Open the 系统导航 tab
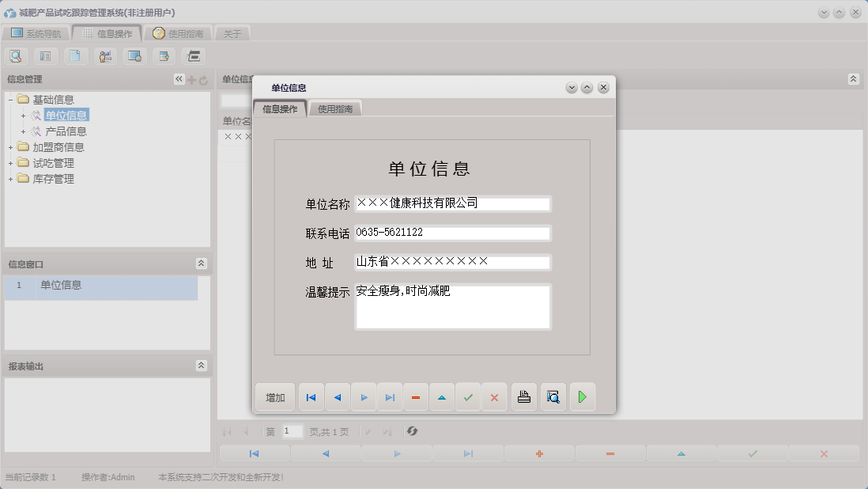This screenshot has width=868, height=489. click(x=42, y=33)
